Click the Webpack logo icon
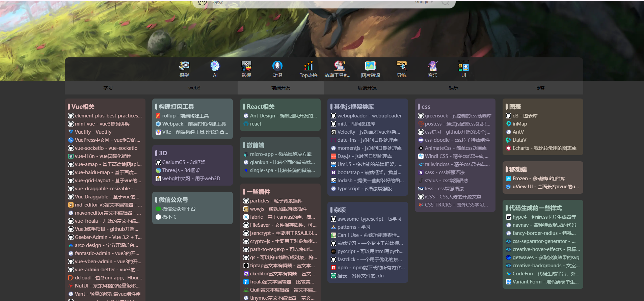 [158, 124]
